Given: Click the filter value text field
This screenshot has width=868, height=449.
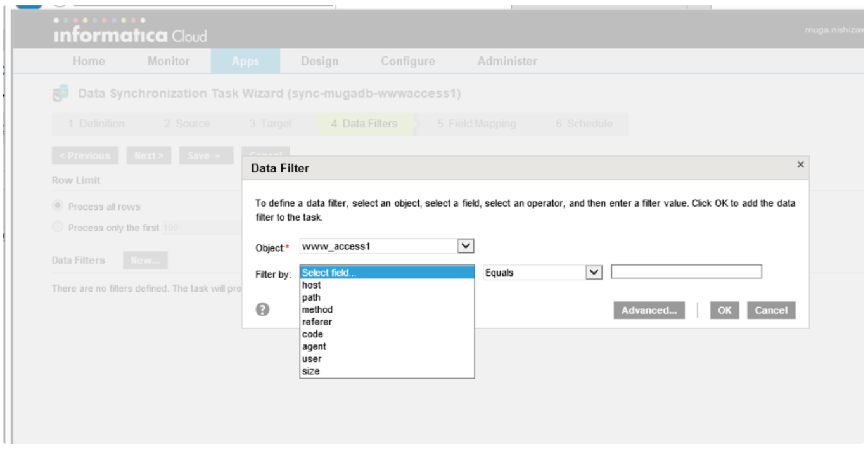Looking at the screenshot, I should (686, 272).
